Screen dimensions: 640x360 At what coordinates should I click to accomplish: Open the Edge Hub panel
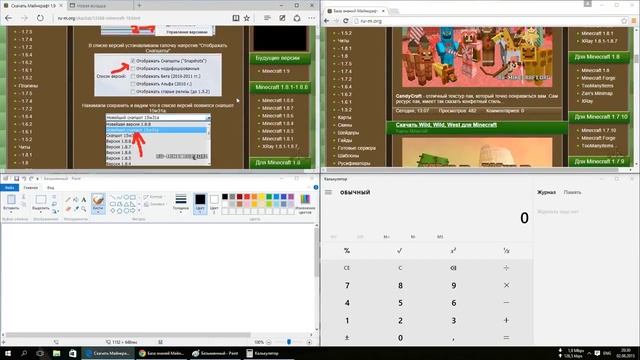267,18
